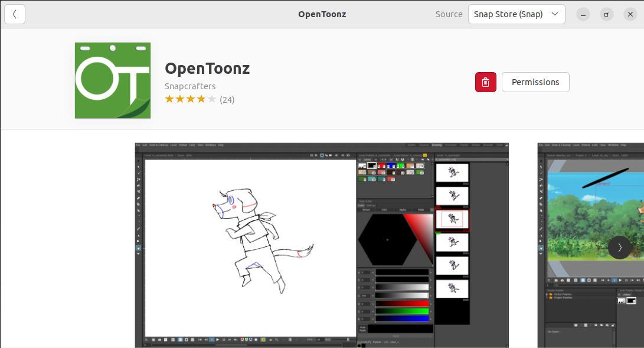Open the Permissions dialog

click(x=535, y=82)
